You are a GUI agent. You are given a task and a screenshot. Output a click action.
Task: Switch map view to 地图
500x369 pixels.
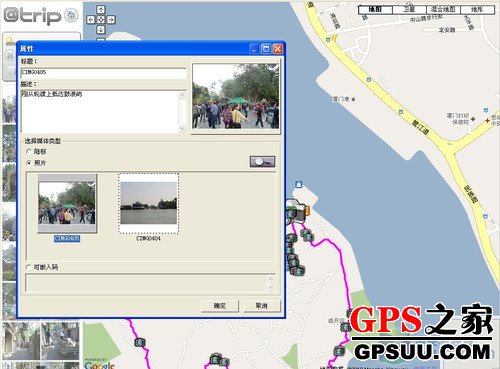pyautogui.click(x=375, y=9)
